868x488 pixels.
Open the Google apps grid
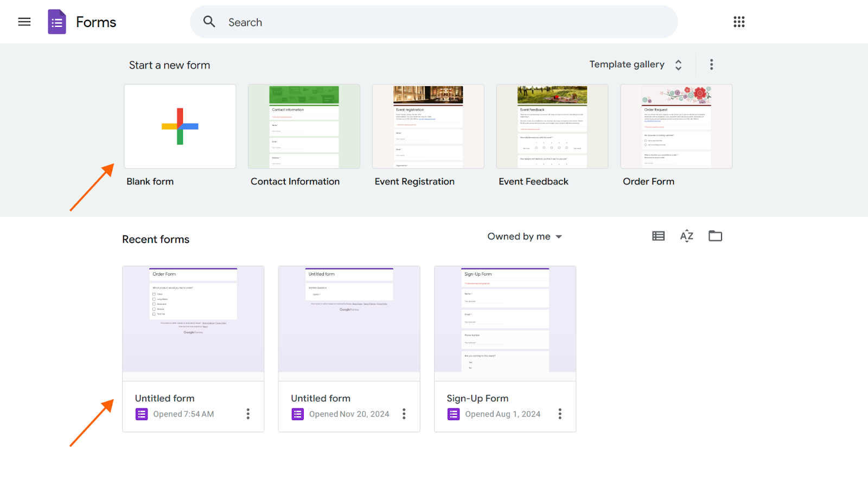(x=739, y=22)
